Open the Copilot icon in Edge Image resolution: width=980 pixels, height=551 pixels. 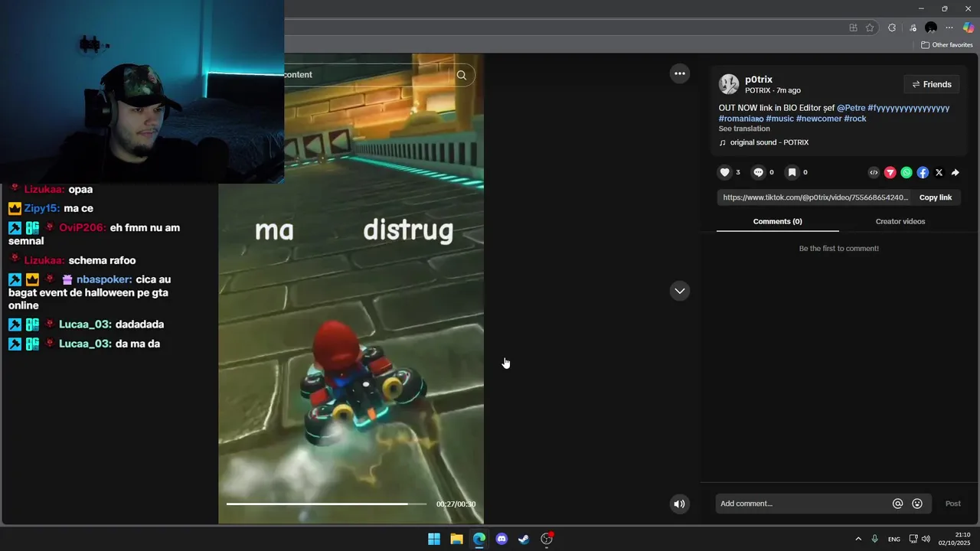[x=969, y=28]
